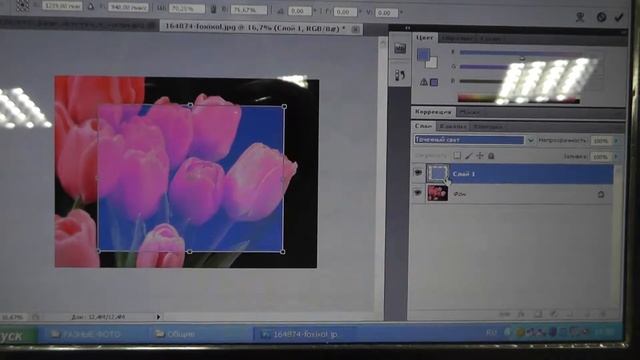Toggle visibility of Слой 1 layer
The image size is (640, 360).
click(x=418, y=173)
